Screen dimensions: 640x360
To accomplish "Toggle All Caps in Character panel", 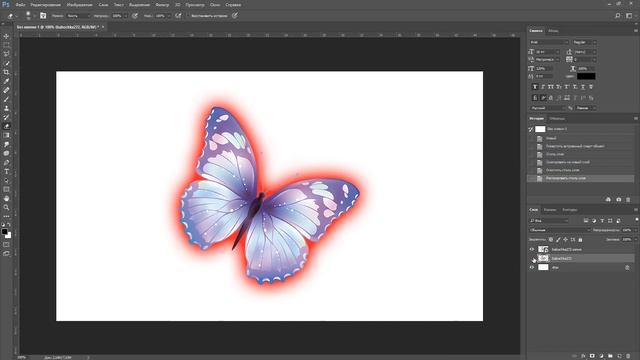I will (551, 87).
